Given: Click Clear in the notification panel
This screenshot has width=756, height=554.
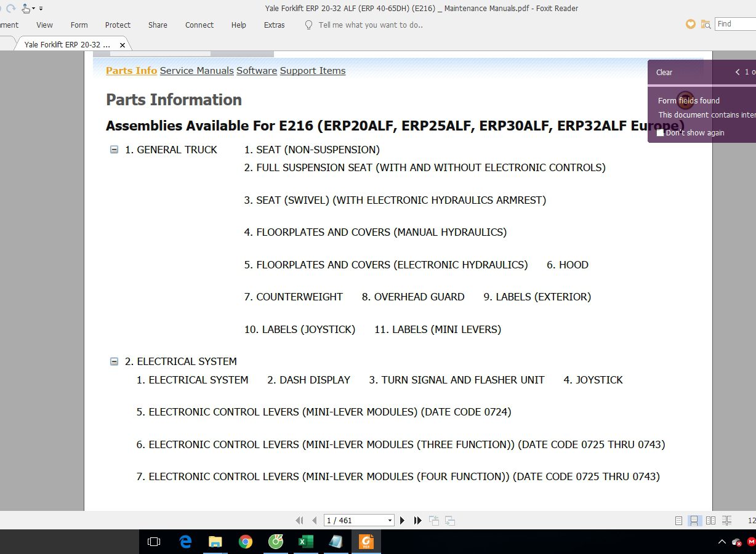Looking at the screenshot, I should click(664, 73).
